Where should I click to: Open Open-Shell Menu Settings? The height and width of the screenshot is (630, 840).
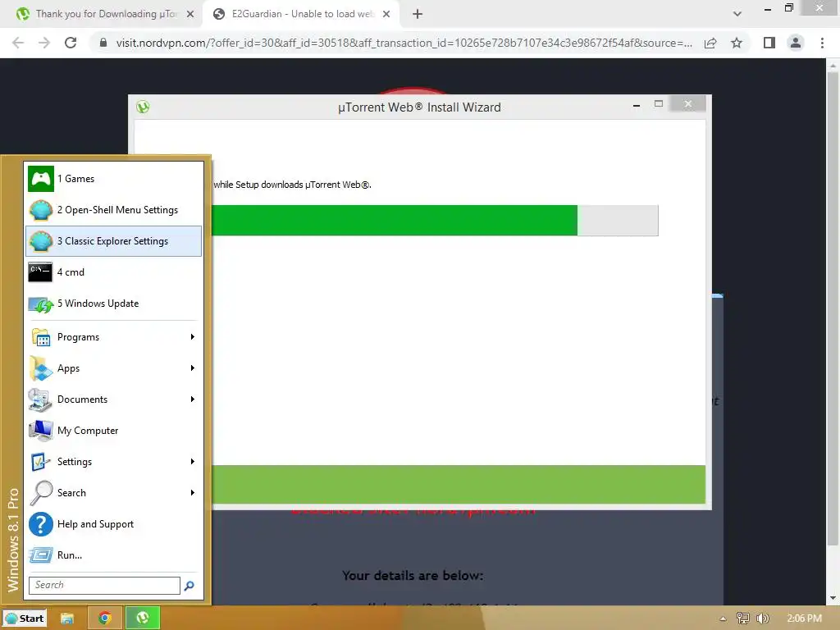(x=113, y=210)
